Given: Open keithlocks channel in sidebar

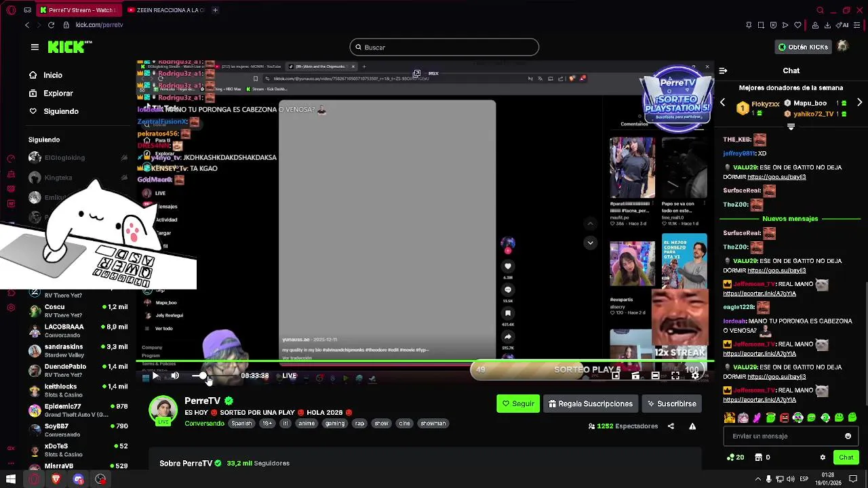Looking at the screenshot, I should pyautogui.click(x=78, y=390).
